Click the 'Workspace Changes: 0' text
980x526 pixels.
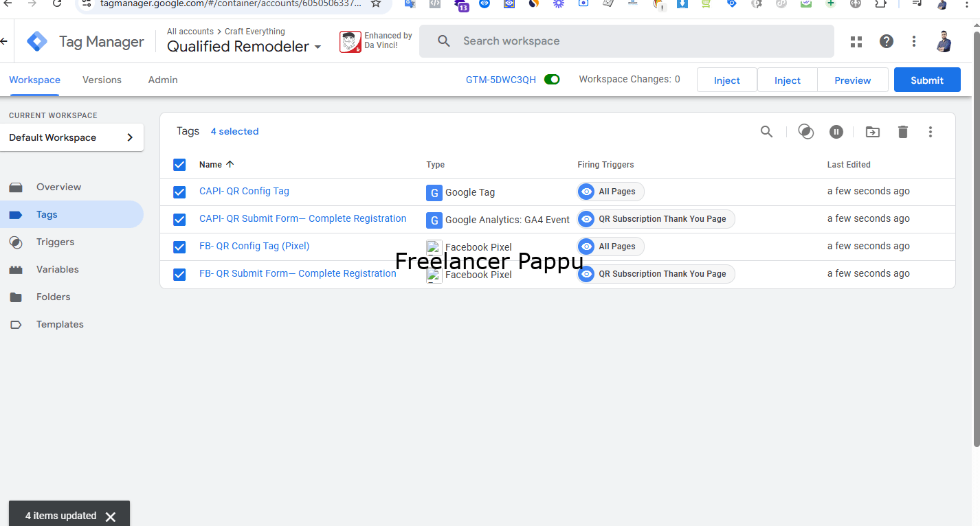point(630,79)
